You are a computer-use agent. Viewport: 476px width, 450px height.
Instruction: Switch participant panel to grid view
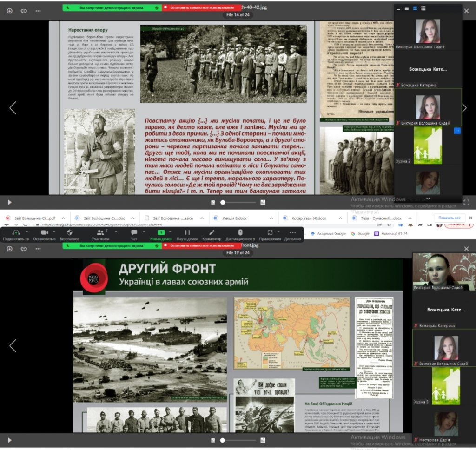coord(423,8)
